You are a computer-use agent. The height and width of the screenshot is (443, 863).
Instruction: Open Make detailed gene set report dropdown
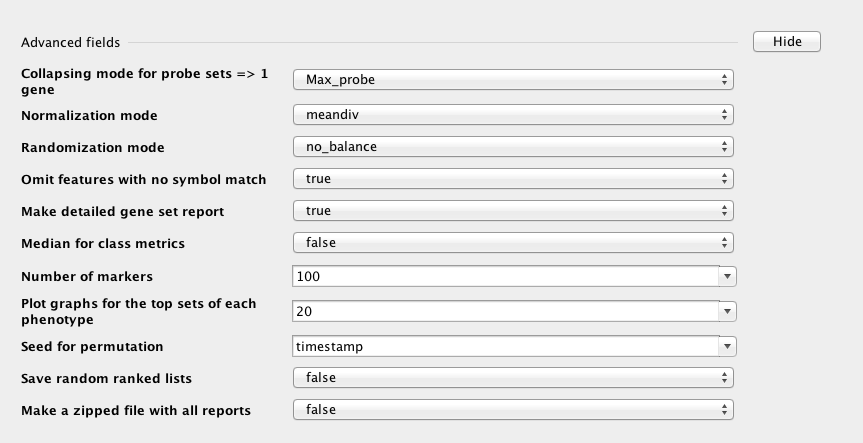(x=513, y=211)
